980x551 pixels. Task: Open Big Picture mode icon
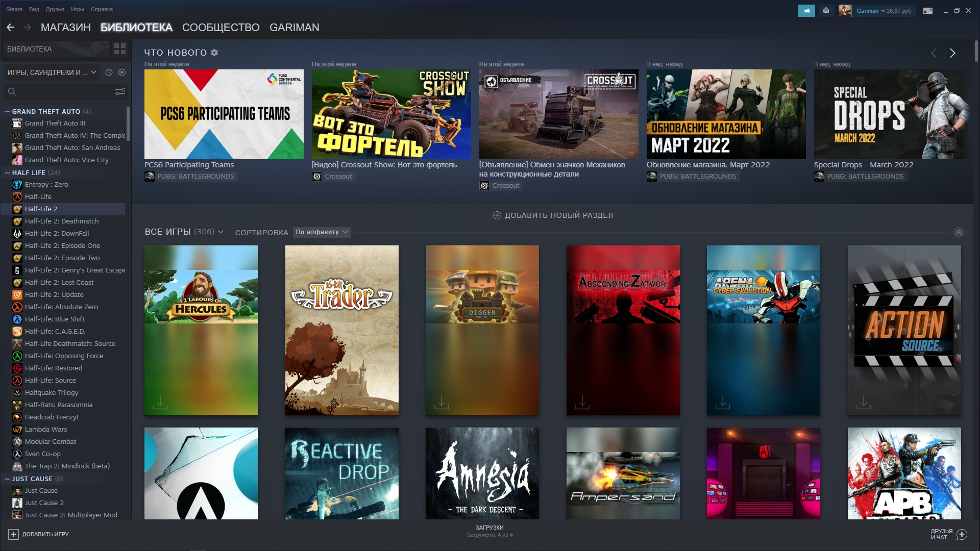[x=928, y=11]
